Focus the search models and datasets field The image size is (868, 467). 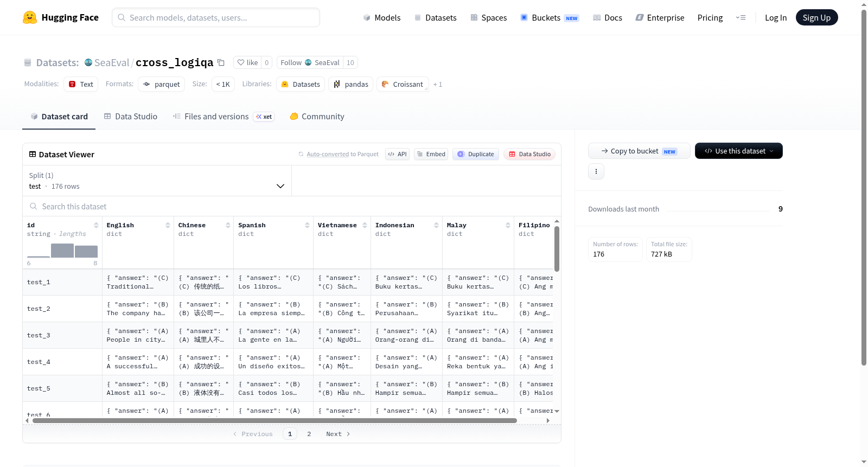(x=216, y=17)
